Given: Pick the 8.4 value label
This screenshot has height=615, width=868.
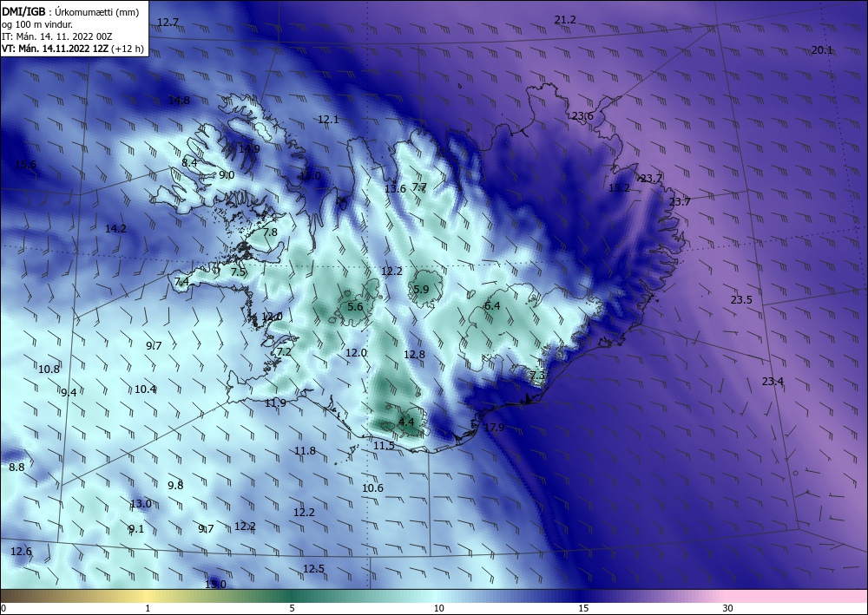Looking at the screenshot, I should click(189, 162).
